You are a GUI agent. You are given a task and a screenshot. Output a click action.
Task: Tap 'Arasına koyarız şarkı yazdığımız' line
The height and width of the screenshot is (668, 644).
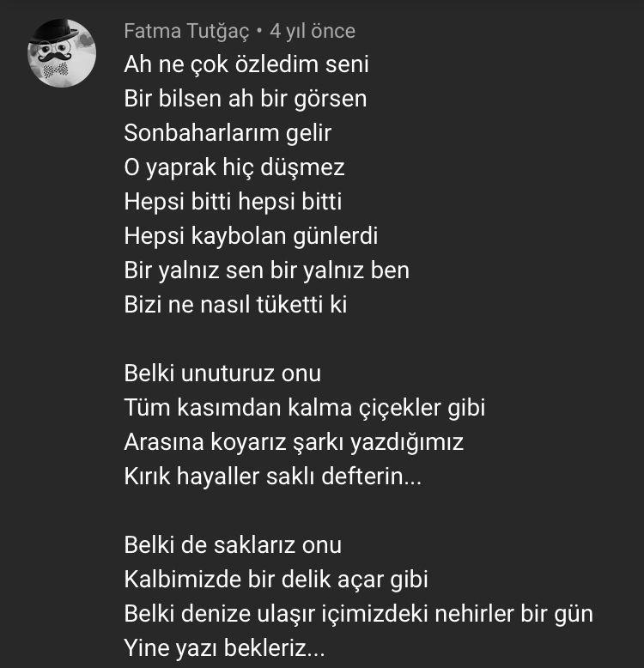[294, 442]
